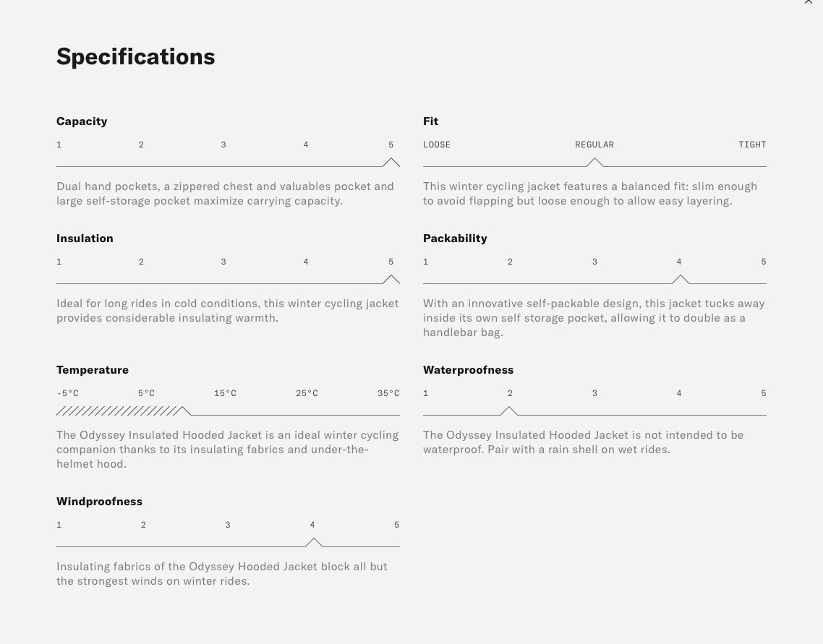Click the Capacity slider marker at 5
Image resolution: width=823 pixels, height=644 pixels.
[x=391, y=163]
